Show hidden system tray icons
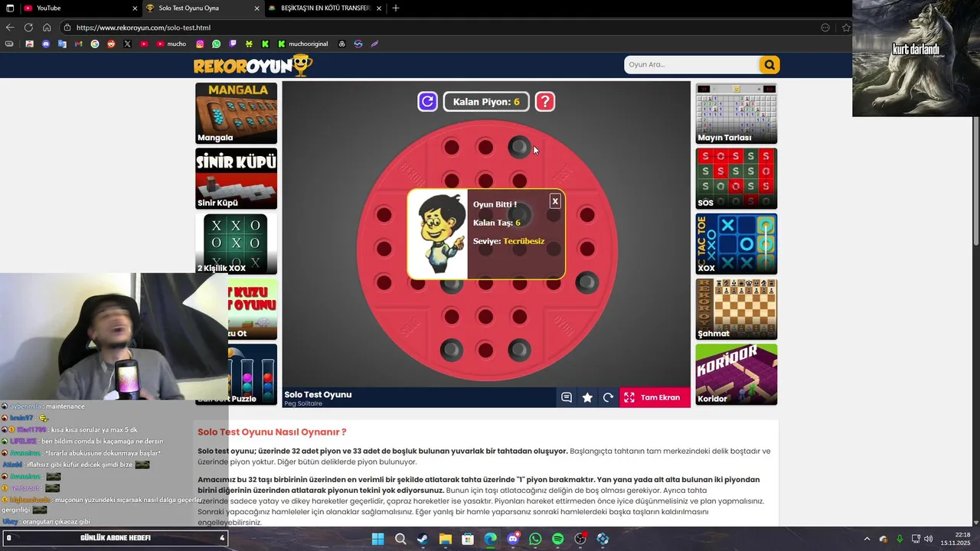 pos(867,539)
